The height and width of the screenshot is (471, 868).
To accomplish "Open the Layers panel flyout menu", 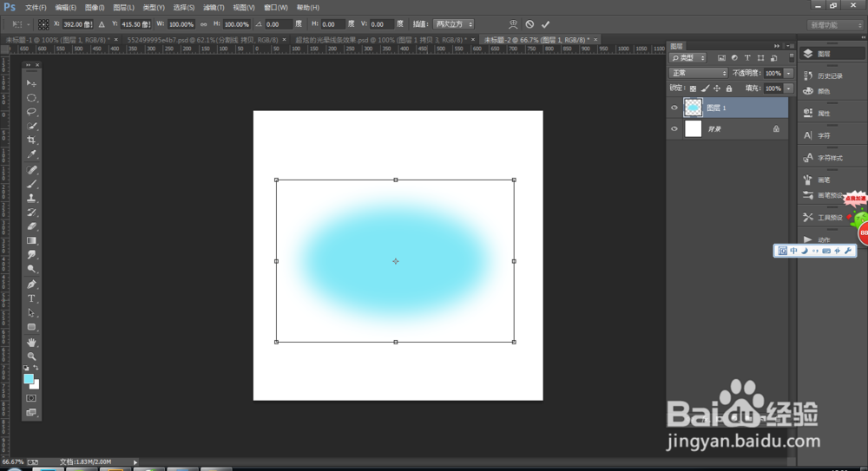I will point(789,46).
